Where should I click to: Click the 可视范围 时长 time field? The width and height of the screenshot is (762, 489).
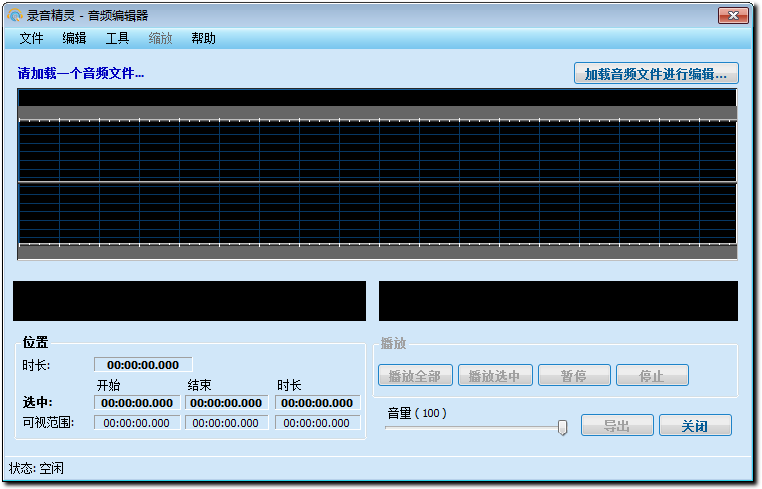pos(317,422)
